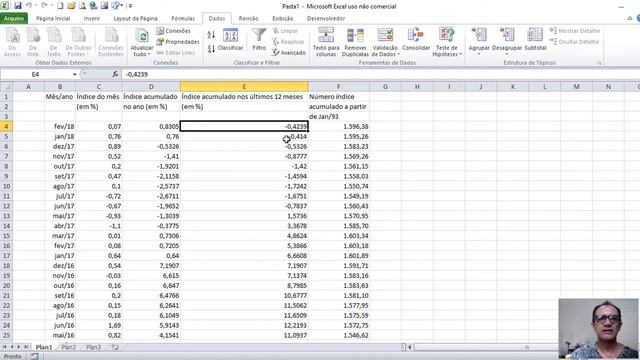Select column F header

[339, 87]
